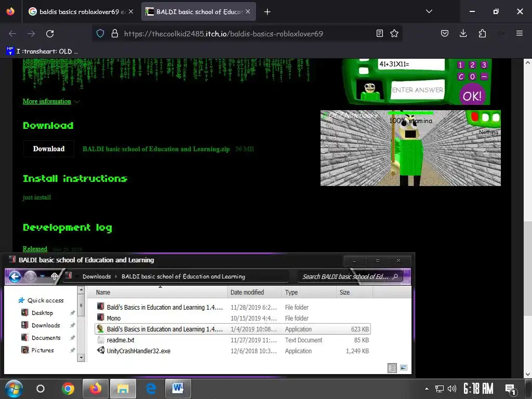Image resolution: width=532 pixels, height=399 pixels.
Task: Click Explorer forward navigation orb
Action: pos(30,276)
